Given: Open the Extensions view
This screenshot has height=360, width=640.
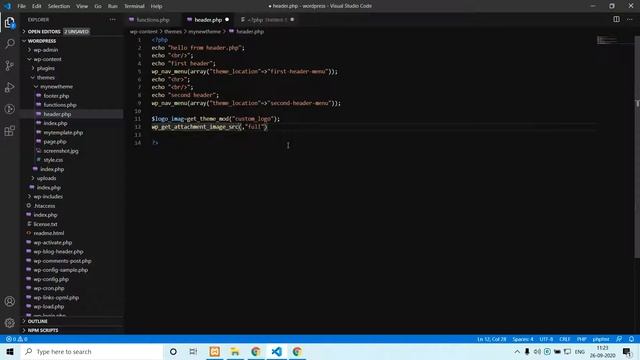Looking at the screenshot, I should point(10,131).
